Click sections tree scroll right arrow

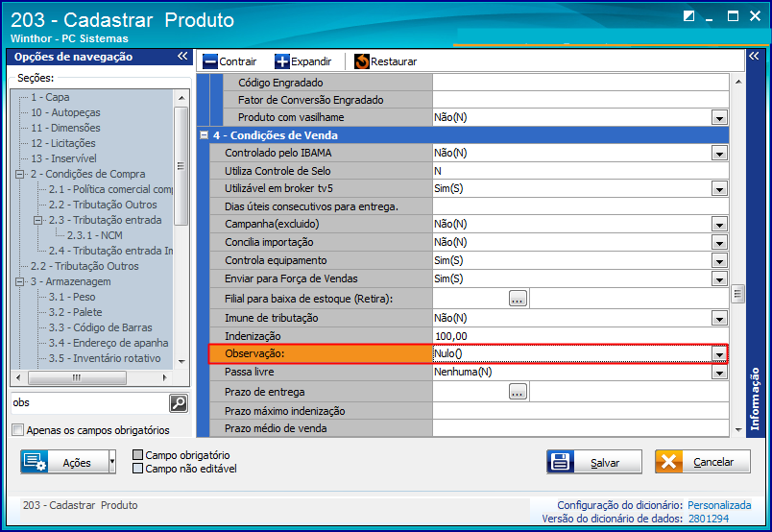pos(165,377)
